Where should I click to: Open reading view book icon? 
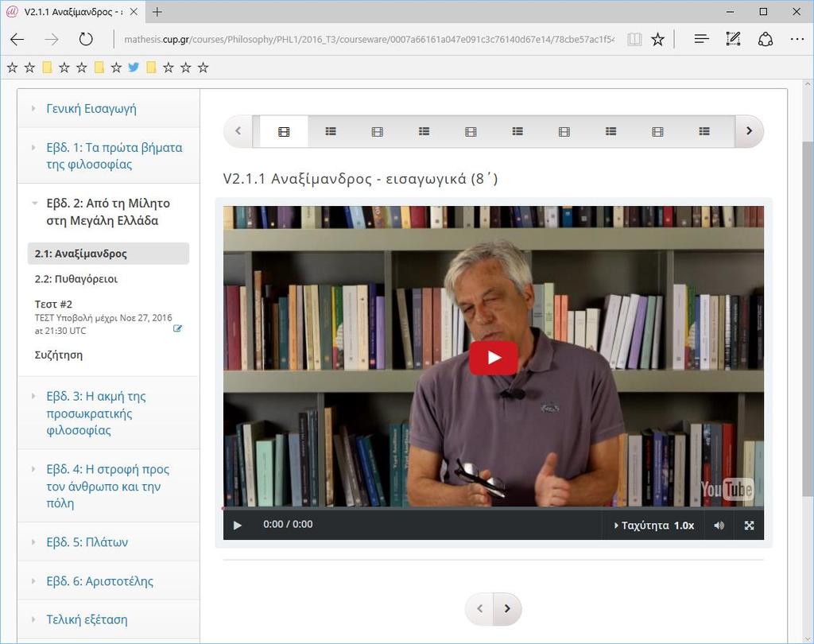point(634,40)
